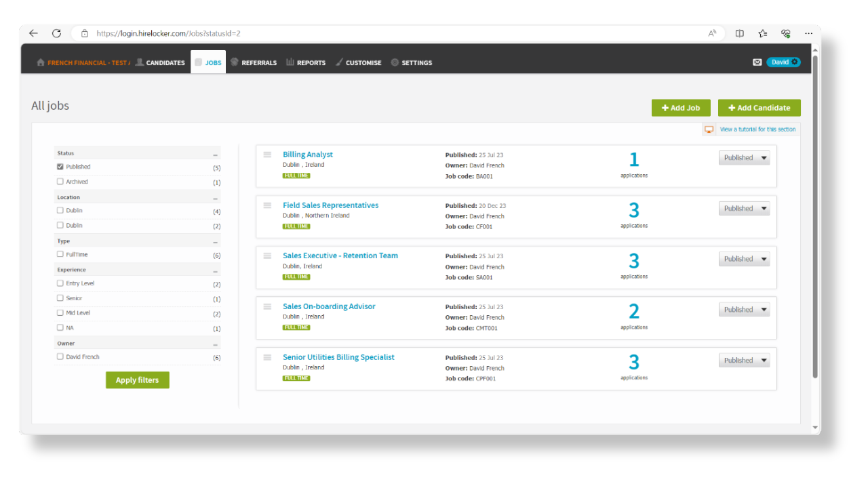Check the Archived status filter

60,181
